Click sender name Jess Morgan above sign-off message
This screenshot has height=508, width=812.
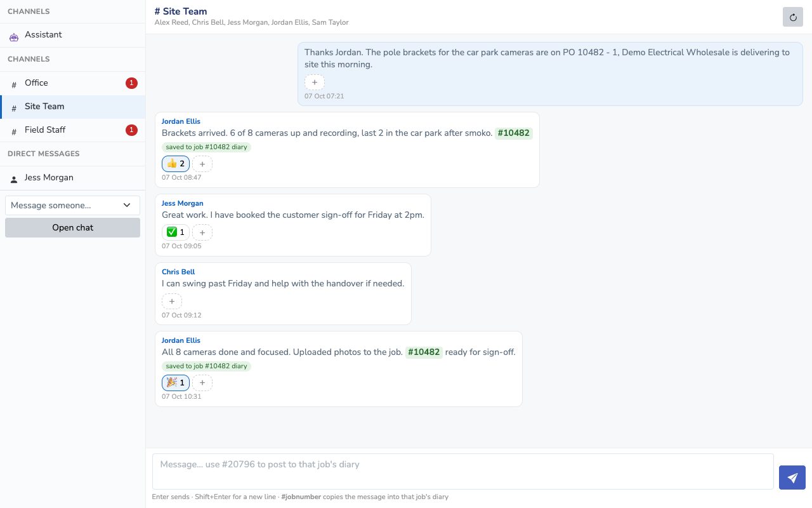pyautogui.click(x=183, y=203)
